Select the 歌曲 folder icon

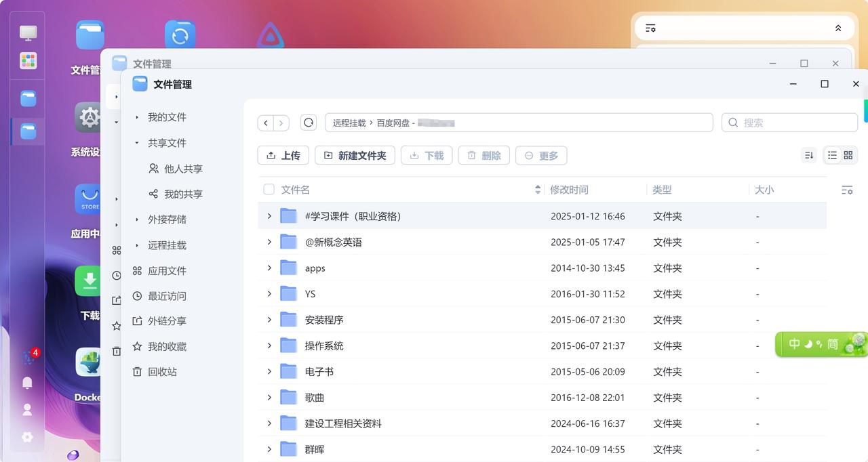tap(289, 398)
